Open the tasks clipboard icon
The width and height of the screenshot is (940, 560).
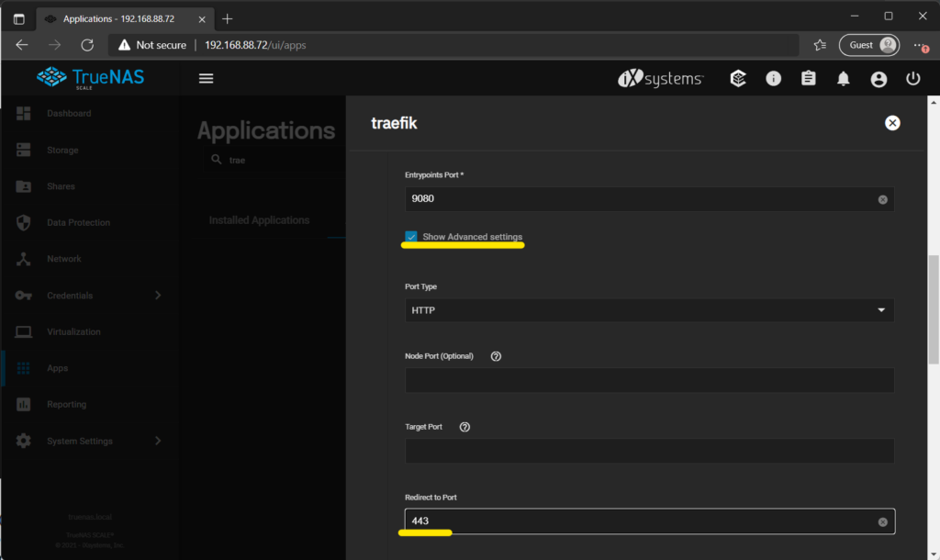(808, 79)
